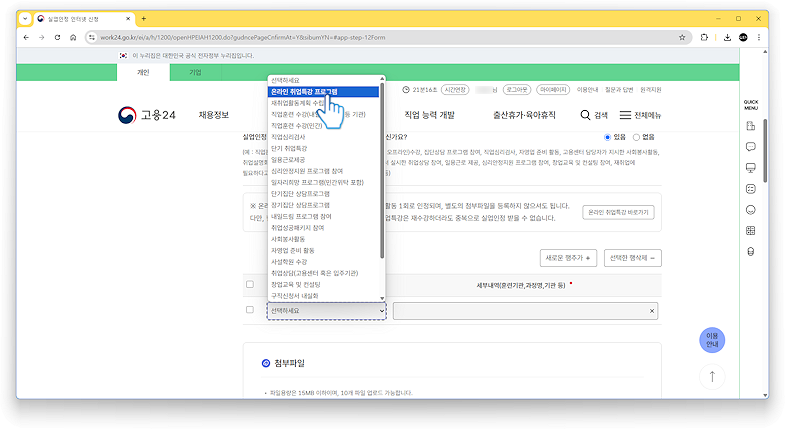The width and height of the screenshot is (785, 429).
Task: Open the browser home page icon
Action: [73, 38]
